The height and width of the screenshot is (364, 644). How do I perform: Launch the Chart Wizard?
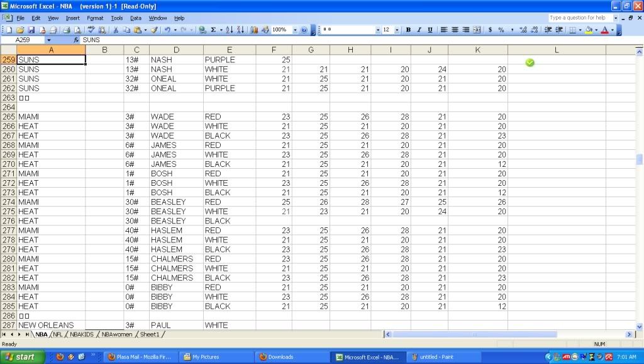[x=254, y=30]
